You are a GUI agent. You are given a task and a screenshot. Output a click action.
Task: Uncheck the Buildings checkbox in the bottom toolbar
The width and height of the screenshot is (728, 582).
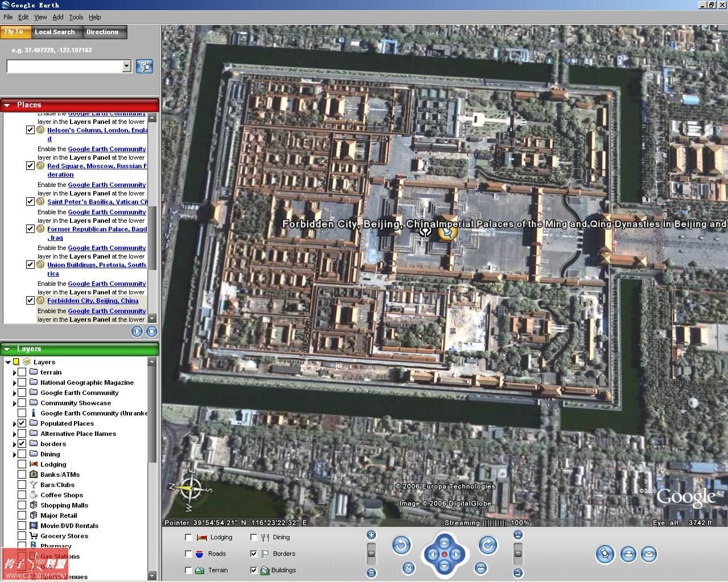tap(254, 570)
